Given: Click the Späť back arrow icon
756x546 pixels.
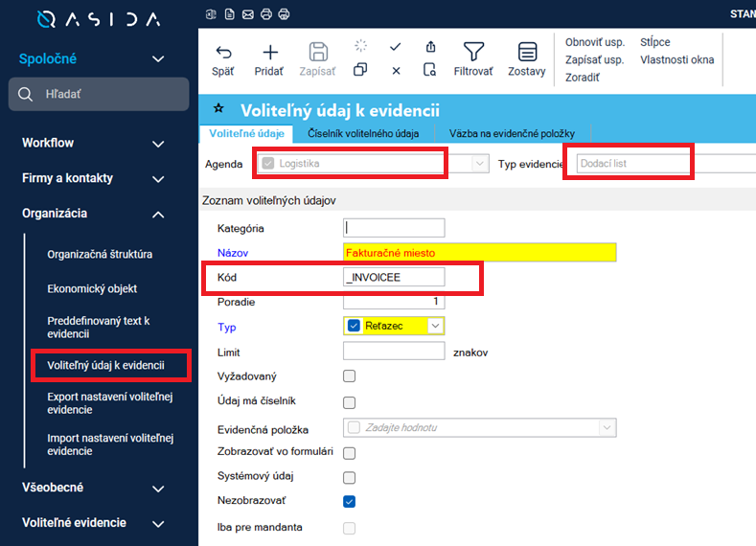Looking at the screenshot, I should (x=223, y=53).
